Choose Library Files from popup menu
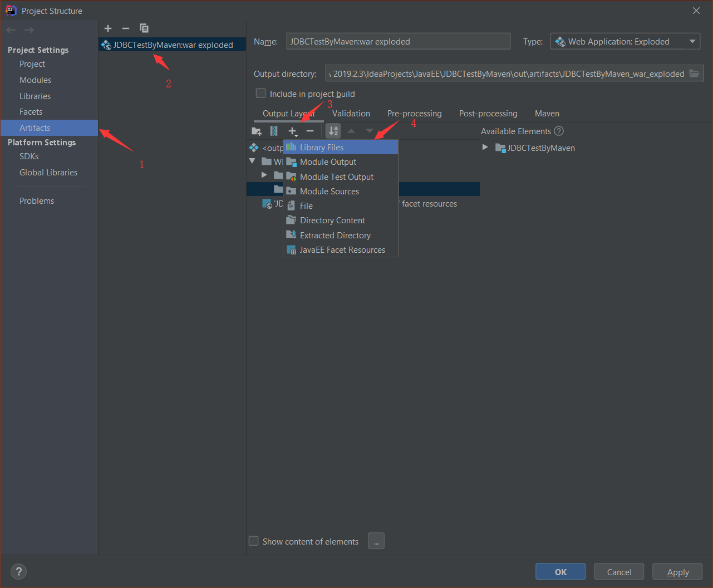Screen dimensions: 713x588 341,147
